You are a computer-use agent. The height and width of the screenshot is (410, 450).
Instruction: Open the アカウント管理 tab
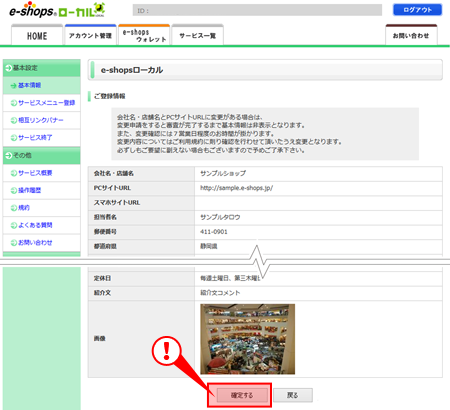[90, 36]
